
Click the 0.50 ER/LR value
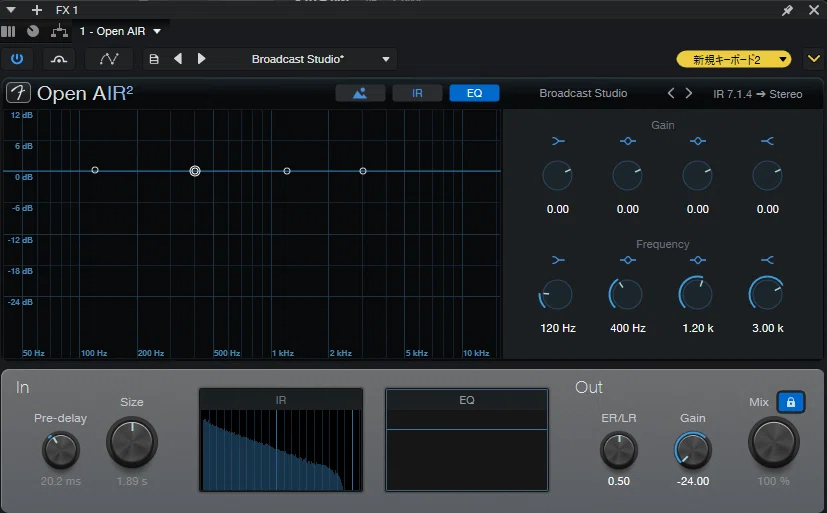[x=619, y=481]
